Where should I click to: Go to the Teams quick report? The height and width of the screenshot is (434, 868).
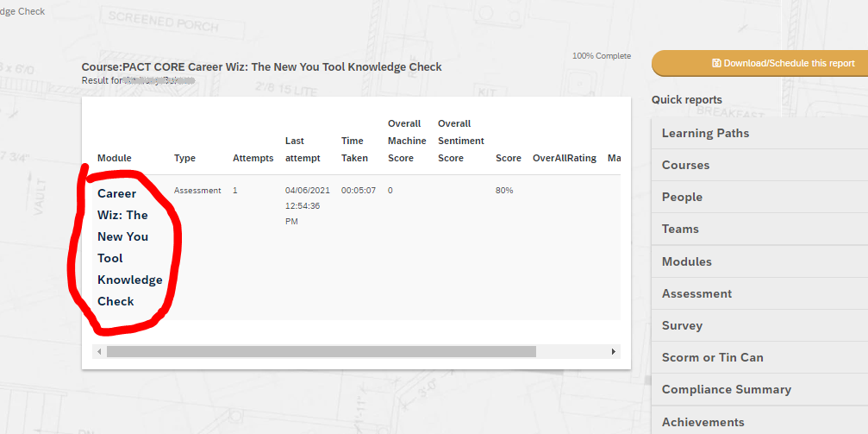pyautogui.click(x=680, y=229)
